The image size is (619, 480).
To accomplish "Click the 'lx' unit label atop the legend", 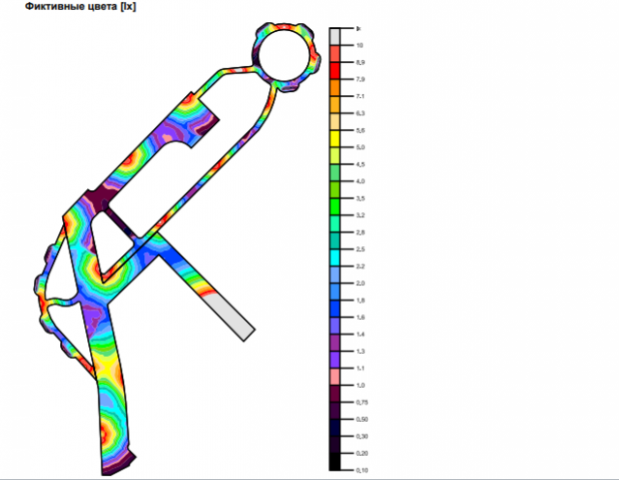I will [x=358, y=28].
